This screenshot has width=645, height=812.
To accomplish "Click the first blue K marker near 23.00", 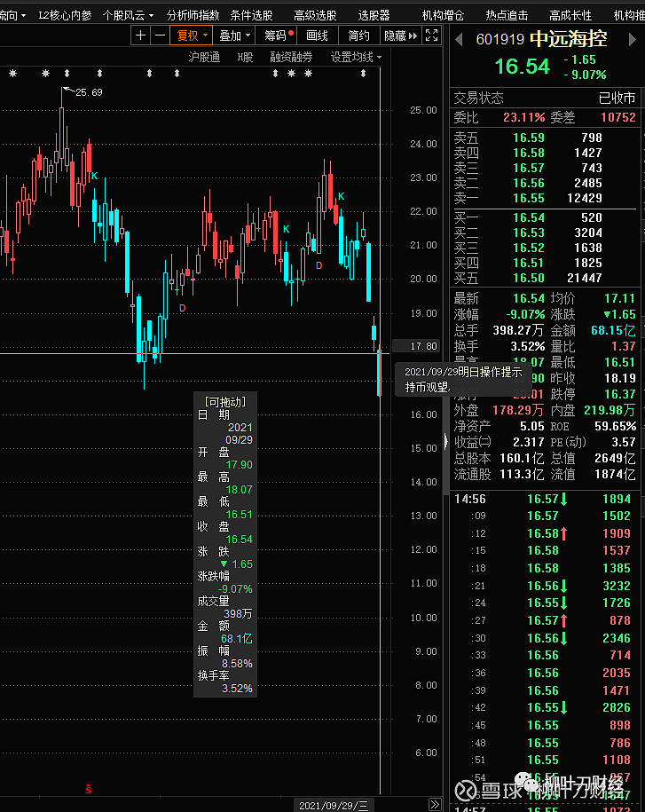I will pyautogui.click(x=94, y=176).
